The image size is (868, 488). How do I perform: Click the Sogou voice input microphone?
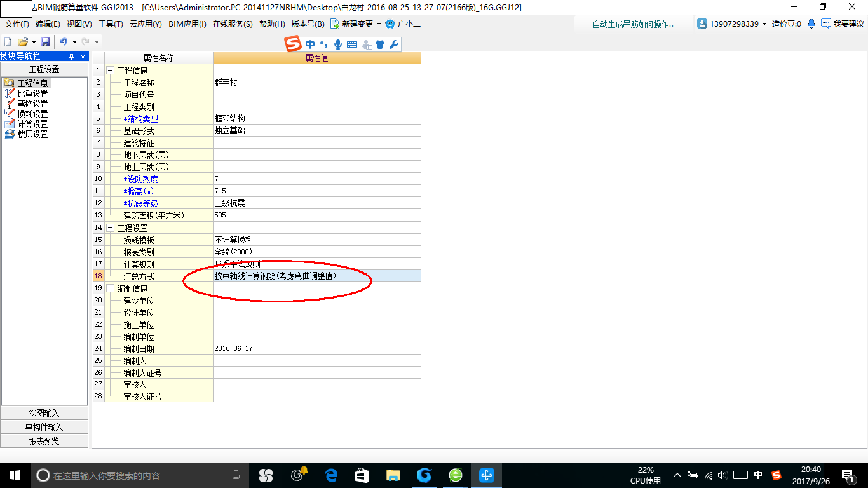pyautogui.click(x=337, y=44)
